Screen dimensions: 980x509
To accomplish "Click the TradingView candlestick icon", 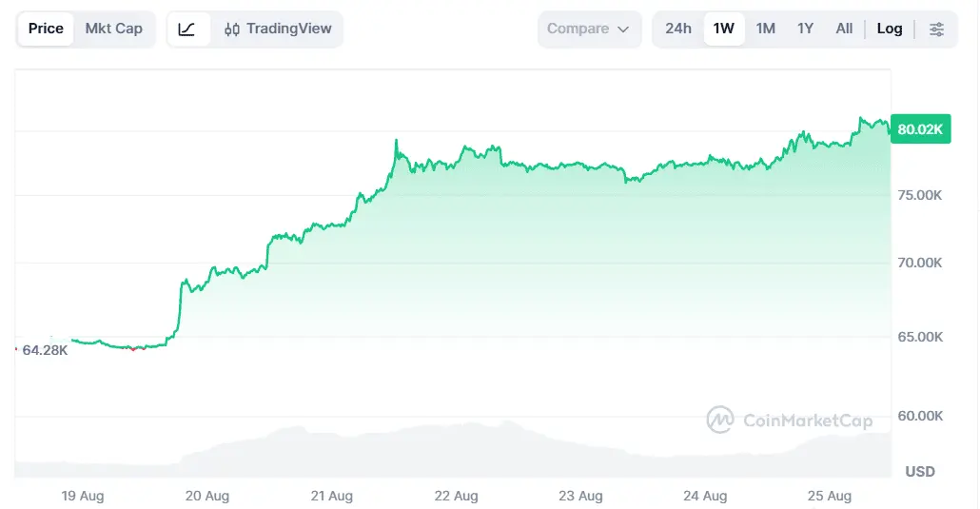I will [232, 29].
